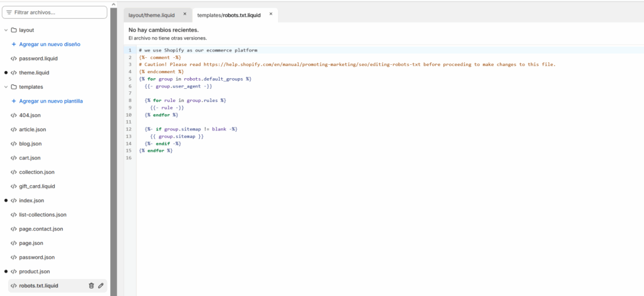Image resolution: width=644 pixels, height=296 pixels.
Task: Delete robots.txt.liquid using the trash icon
Action: point(91,286)
